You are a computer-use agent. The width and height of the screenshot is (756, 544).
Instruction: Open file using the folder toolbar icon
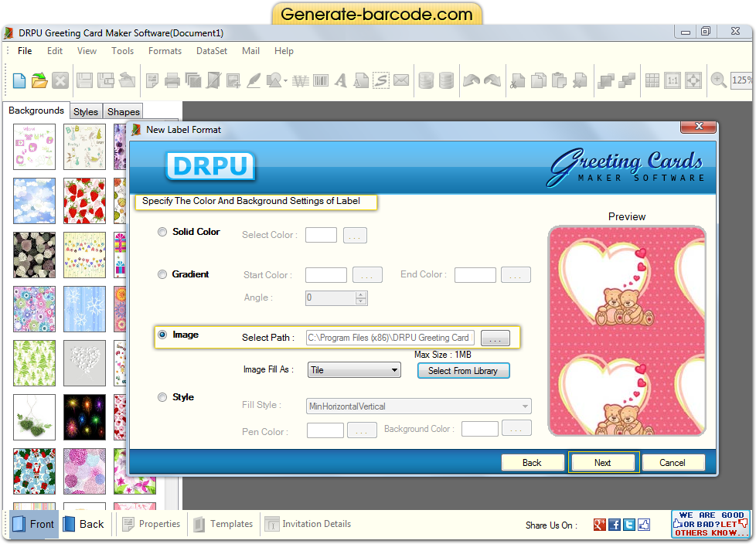click(x=39, y=80)
